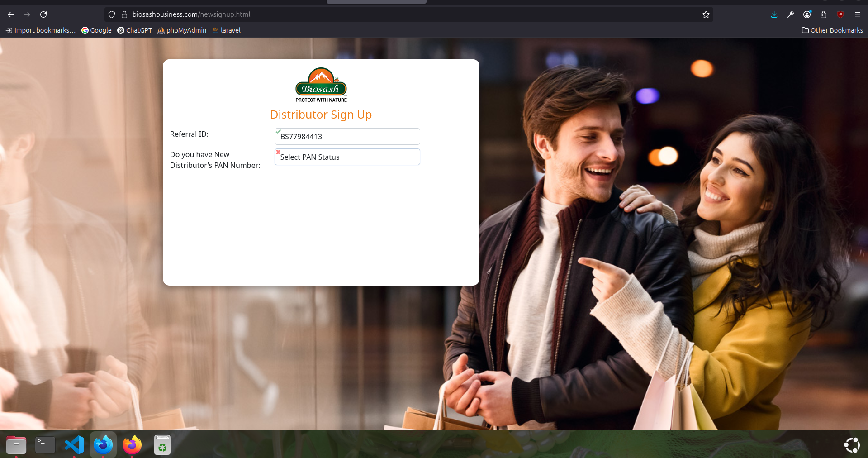Click the browser back arrow

coord(11,14)
